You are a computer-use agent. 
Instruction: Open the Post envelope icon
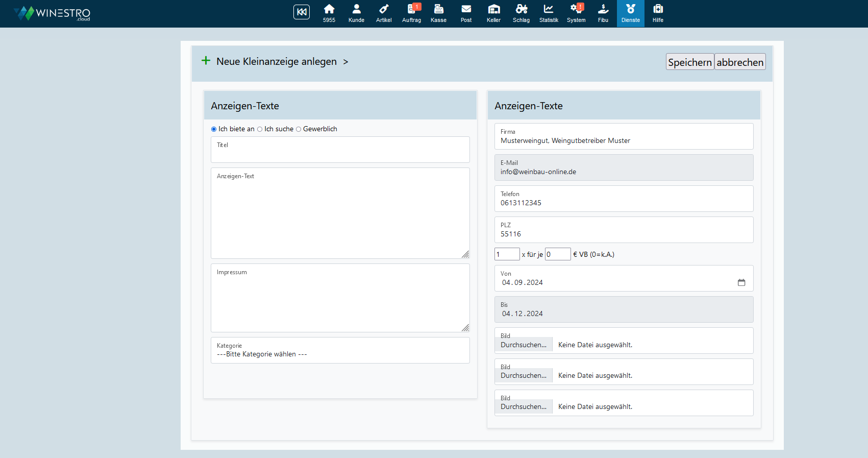(x=466, y=13)
